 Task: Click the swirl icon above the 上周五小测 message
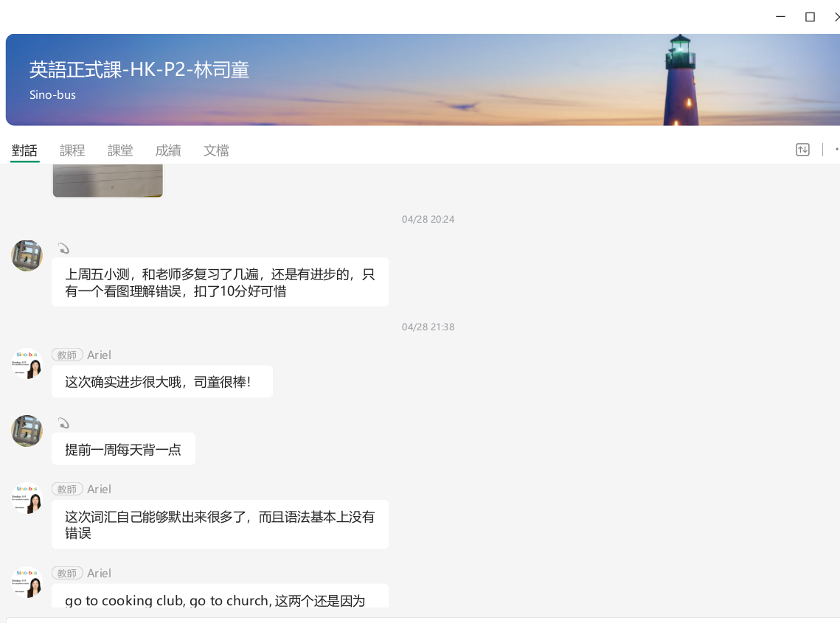[x=63, y=248]
